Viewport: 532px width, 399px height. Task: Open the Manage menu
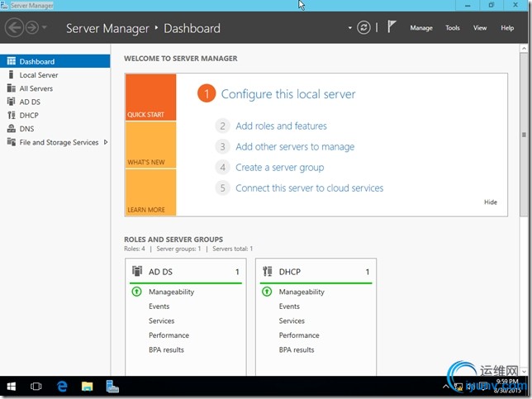421,28
